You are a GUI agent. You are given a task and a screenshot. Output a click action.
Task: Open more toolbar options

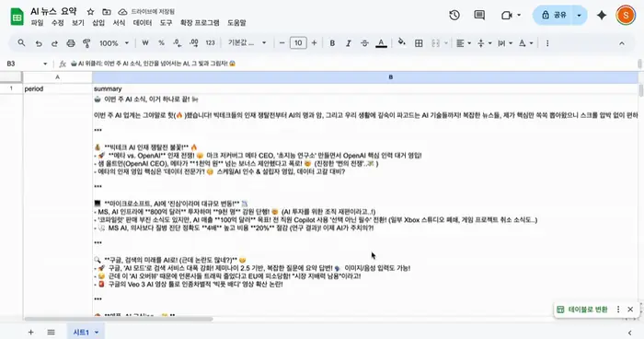pyautogui.click(x=547, y=43)
